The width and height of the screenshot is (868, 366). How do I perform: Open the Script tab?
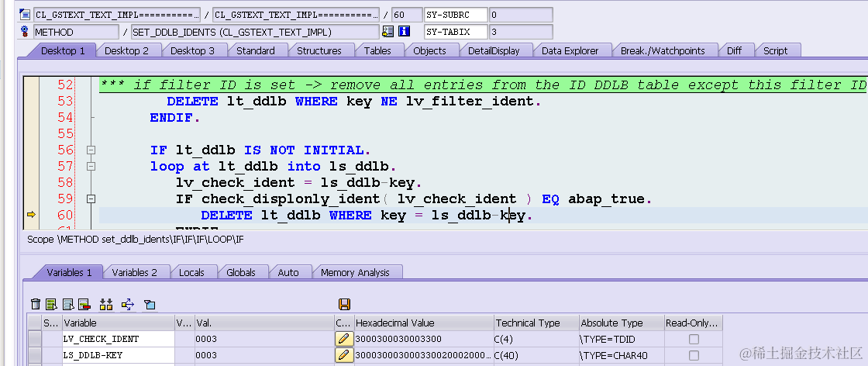tap(775, 50)
